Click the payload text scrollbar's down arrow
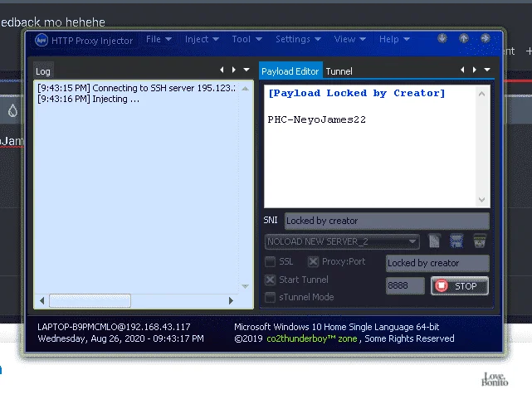This screenshot has height=399, width=532. click(481, 200)
